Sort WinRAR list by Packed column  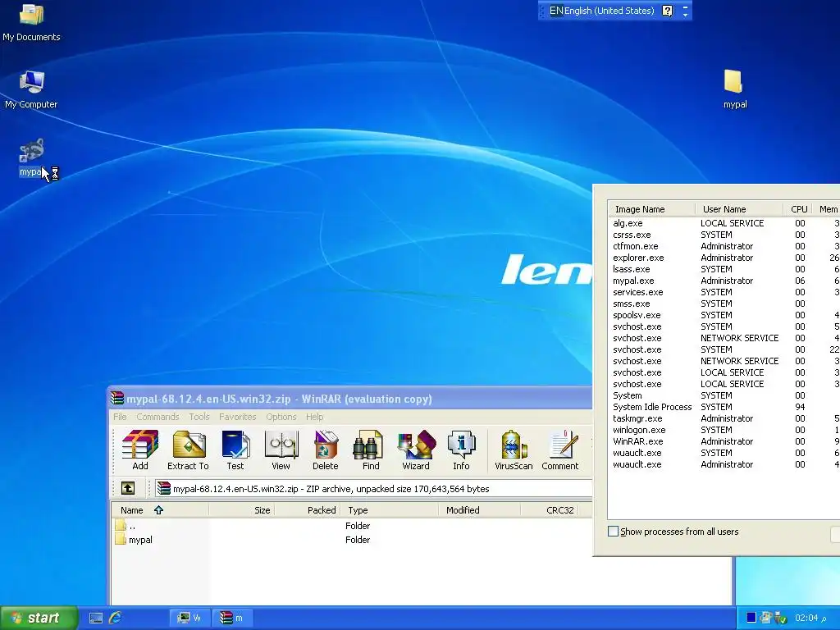point(308,510)
